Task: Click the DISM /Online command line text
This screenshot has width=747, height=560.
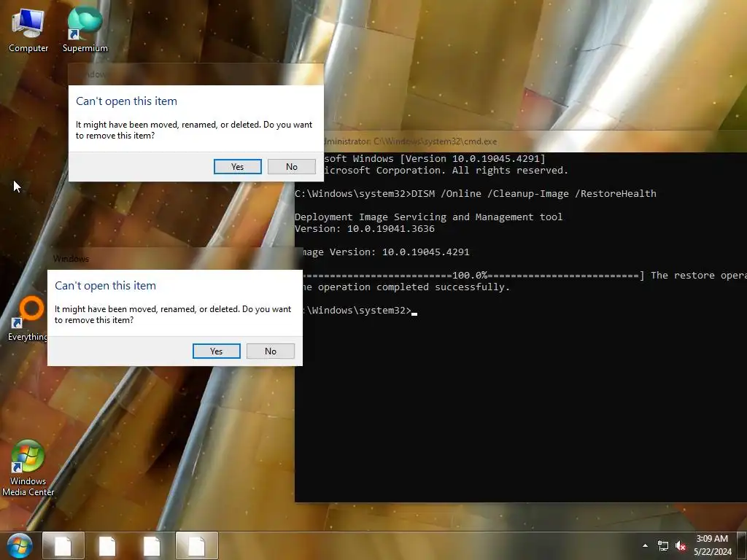Action: [533, 194]
